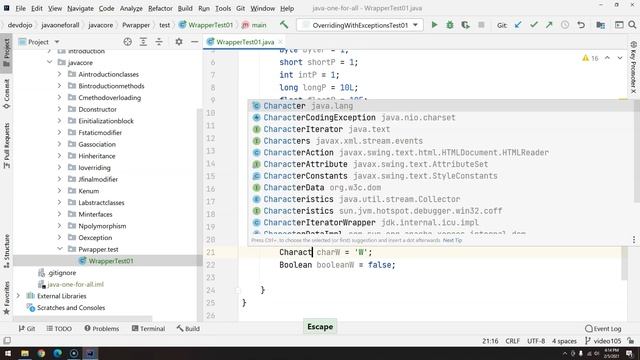
Task: Expand External Libraries node
Action: pos(18,296)
